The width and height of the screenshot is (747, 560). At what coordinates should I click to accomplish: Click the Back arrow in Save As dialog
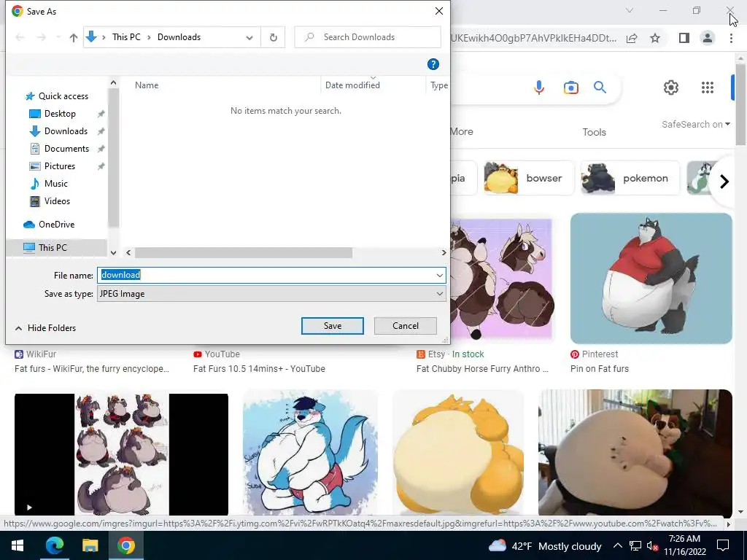tap(20, 37)
